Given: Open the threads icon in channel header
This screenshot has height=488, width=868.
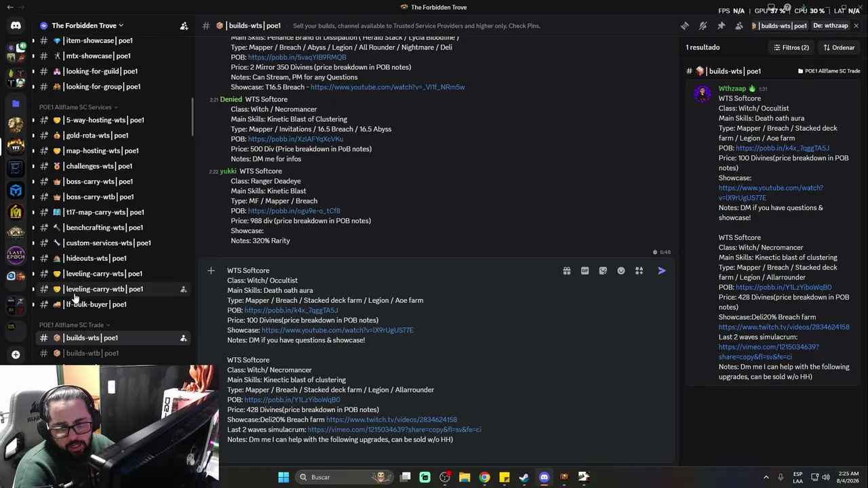Looking at the screenshot, I should (x=685, y=26).
